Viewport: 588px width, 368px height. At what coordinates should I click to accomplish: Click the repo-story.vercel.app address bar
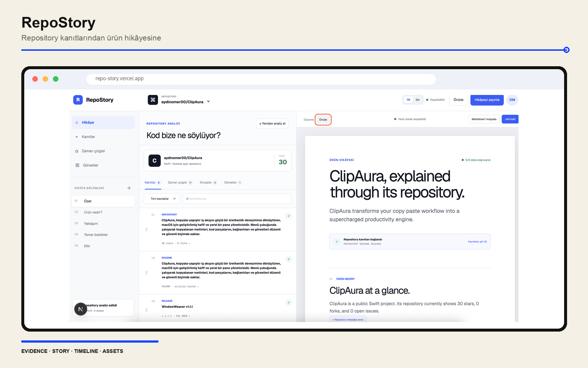tap(261, 79)
